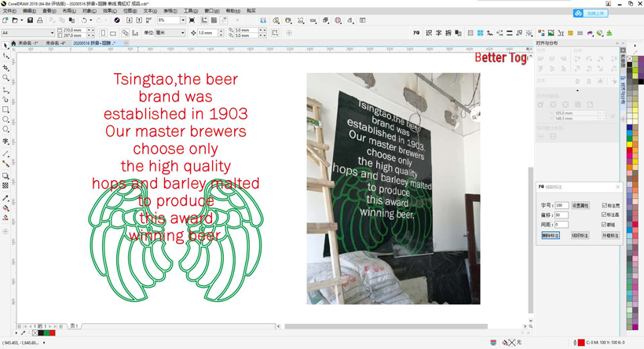Select the Shape edit tool
Screen dimensions: 644x349
5,56
